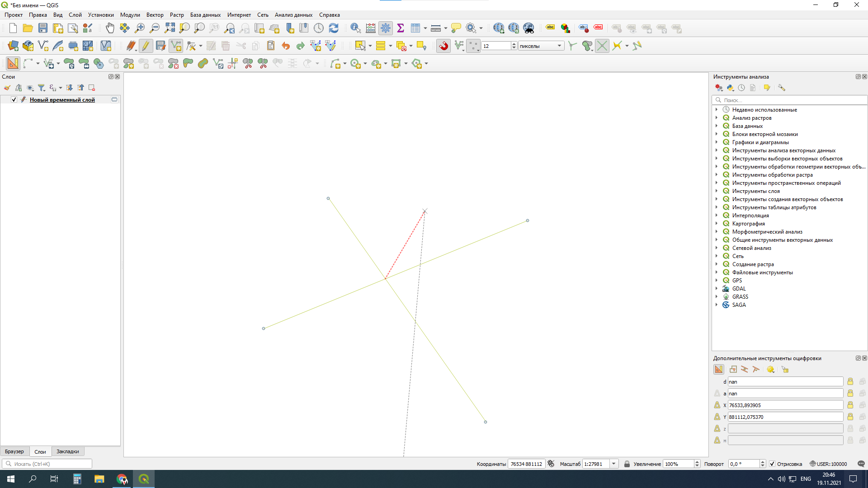The width and height of the screenshot is (868, 488).
Task: Adjust the rotation value stepper
Action: [763, 464]
